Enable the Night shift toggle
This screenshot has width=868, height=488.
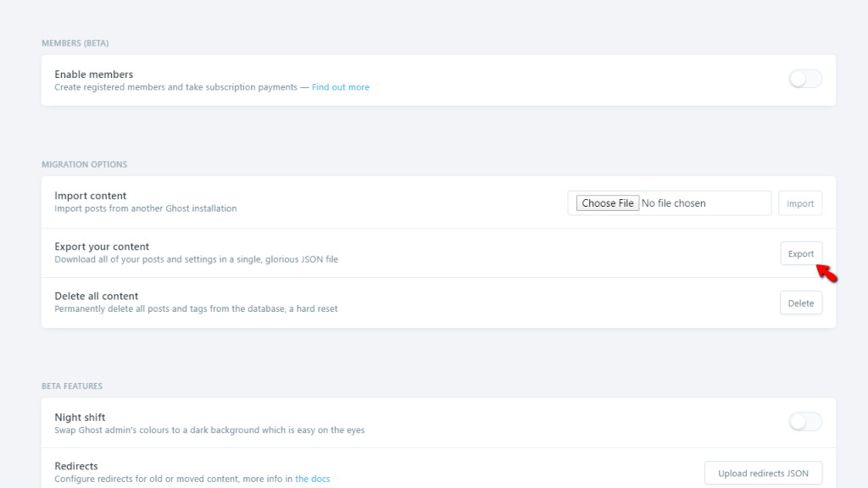tap(804, 422)
